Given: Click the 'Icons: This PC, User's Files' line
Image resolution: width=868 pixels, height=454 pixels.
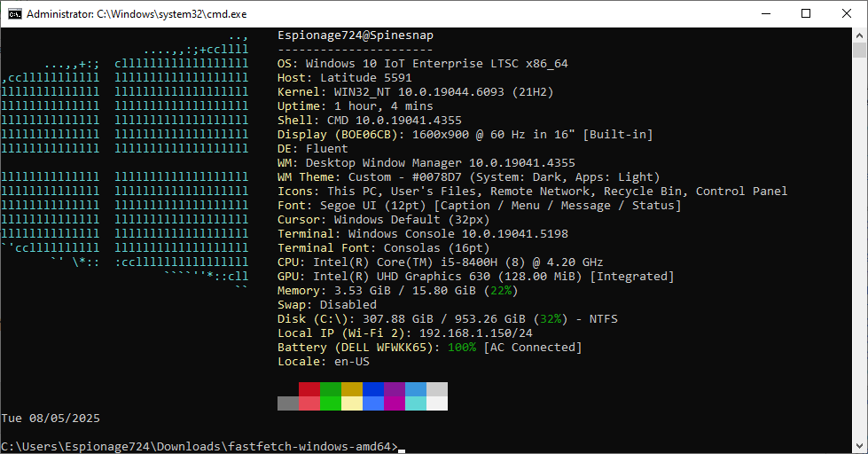Looking at the screenshot, I should coord(533,192).
